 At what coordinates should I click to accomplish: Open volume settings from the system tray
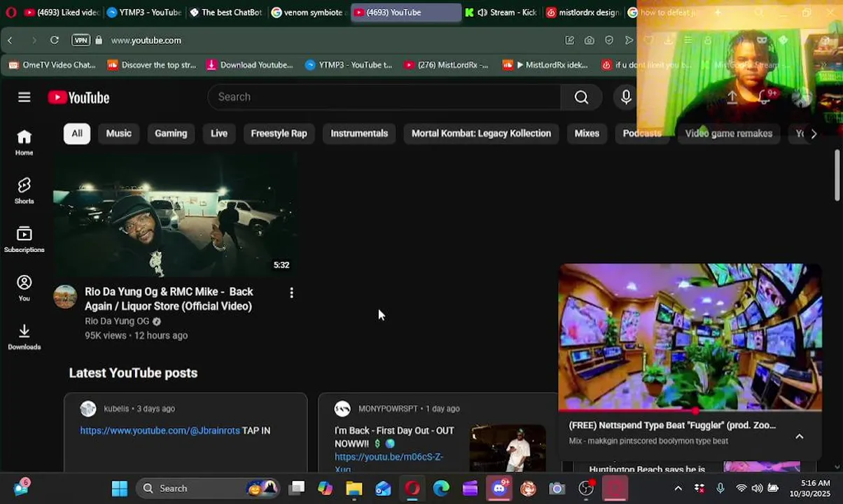tap(757, 488)
